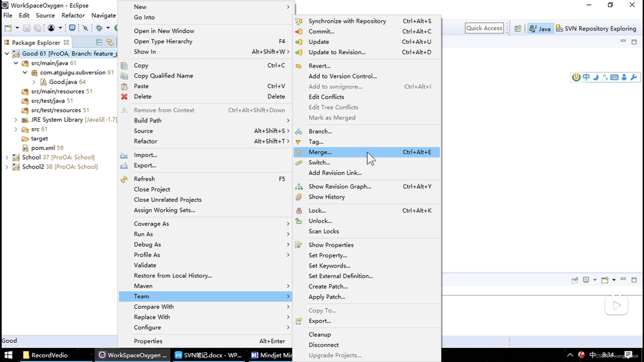Switch to Java perspective
Screen dimensions: 644x362
pyautogui.click(x=540, y=28)
